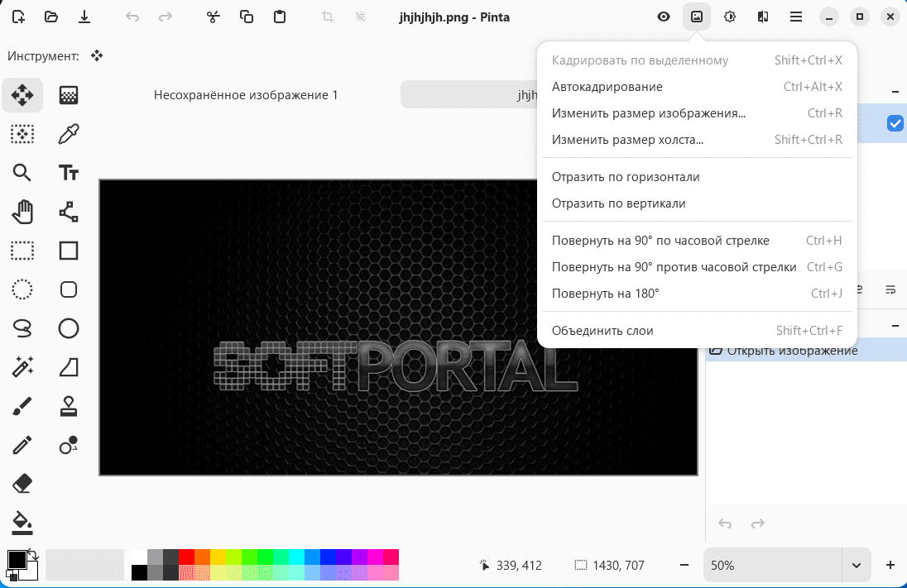
Task: Swap primary and secondary colors
Action: (x=33, y=554)
